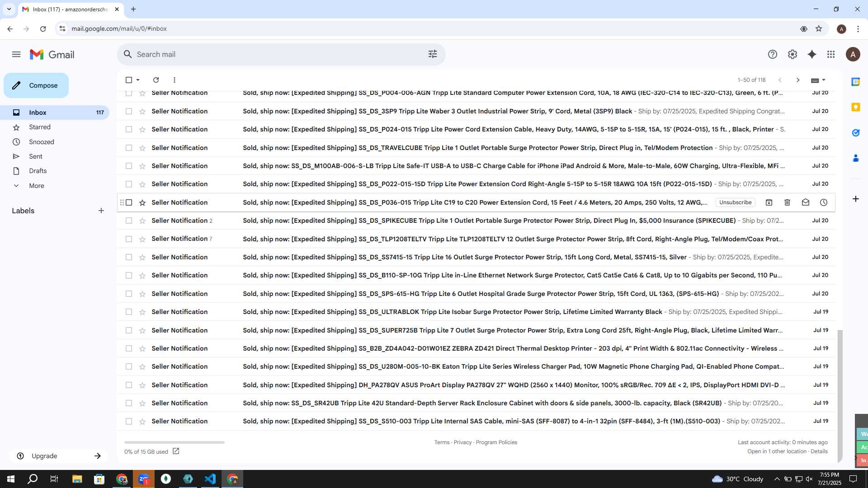Refresh the inbox list
868x488 pixels.
coord(156,80)
